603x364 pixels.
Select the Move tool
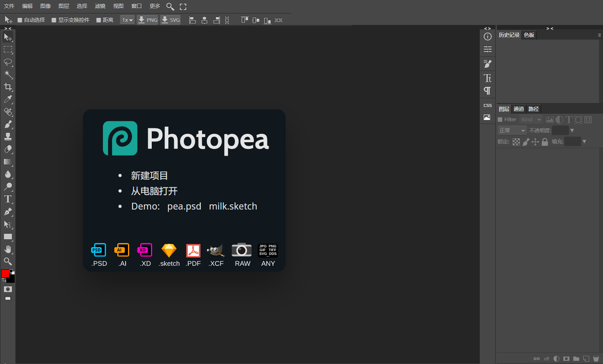tap(8, 37)
